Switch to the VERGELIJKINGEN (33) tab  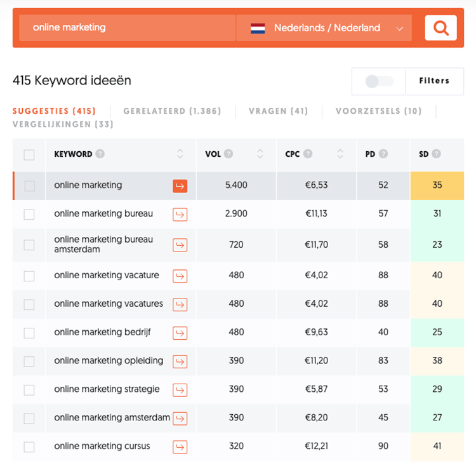tap(63, 124)
